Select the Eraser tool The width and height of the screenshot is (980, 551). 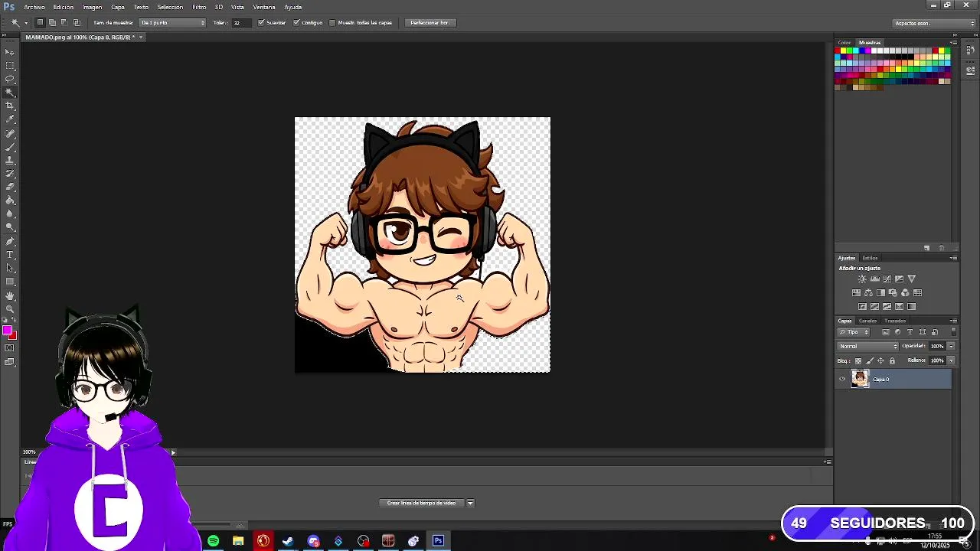point(10,187)
